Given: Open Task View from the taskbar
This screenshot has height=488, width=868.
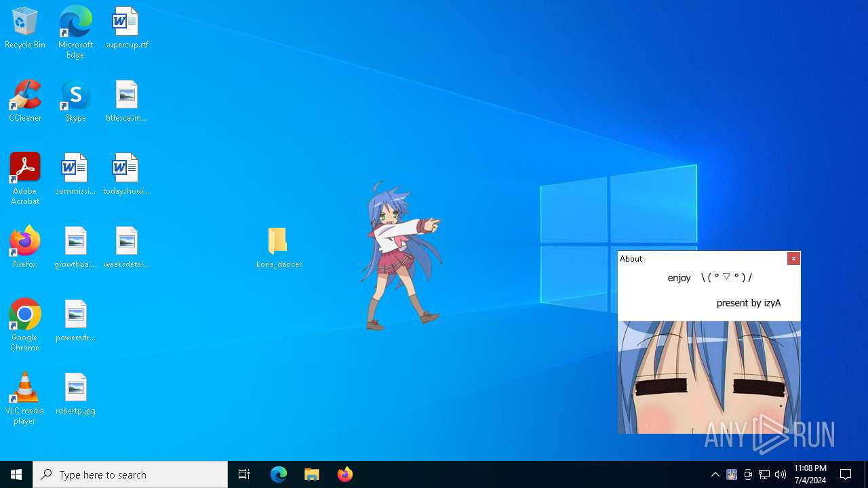Looking at the screenshot, I should 244,474.
